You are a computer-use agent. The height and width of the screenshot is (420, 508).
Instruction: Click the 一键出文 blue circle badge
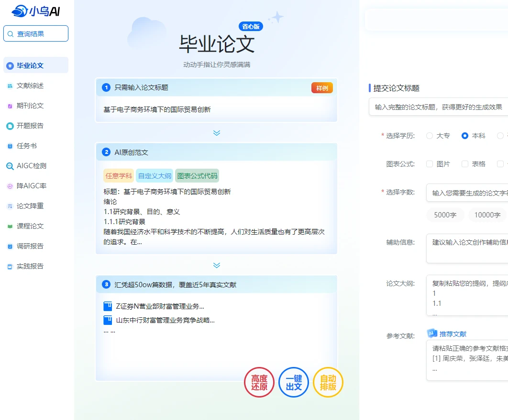[294, 382]
